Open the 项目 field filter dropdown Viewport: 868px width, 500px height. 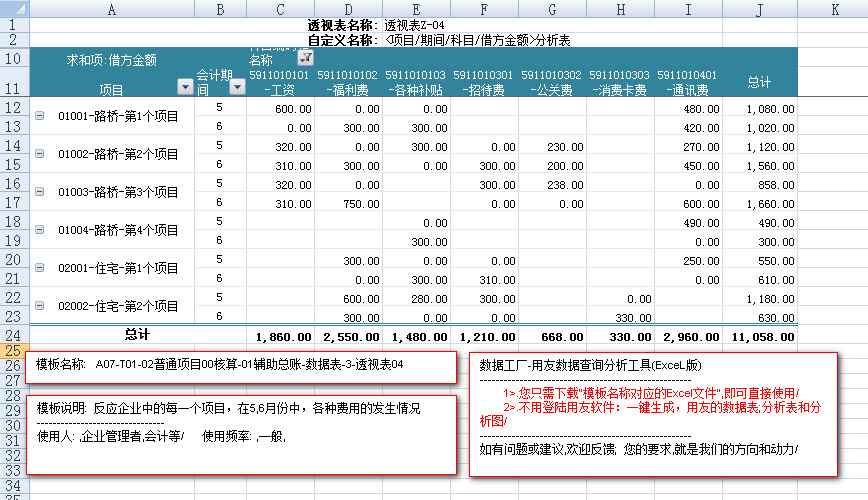tap(184, 88)
